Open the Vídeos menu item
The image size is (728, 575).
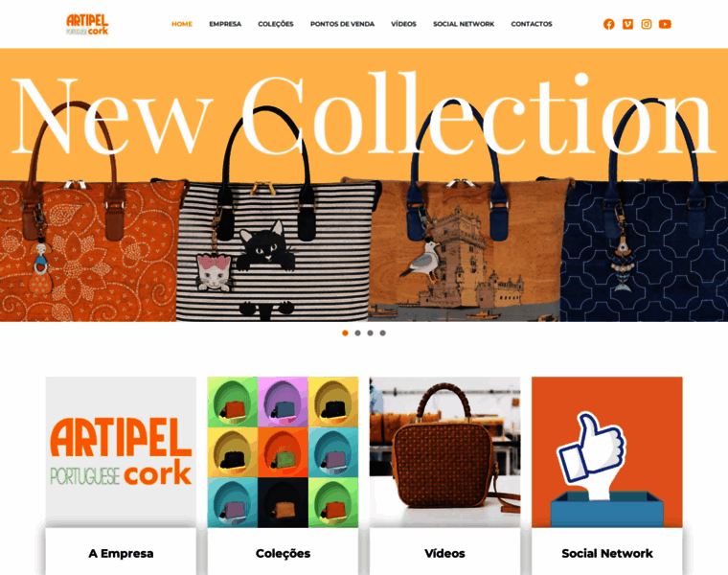point(403,24)
